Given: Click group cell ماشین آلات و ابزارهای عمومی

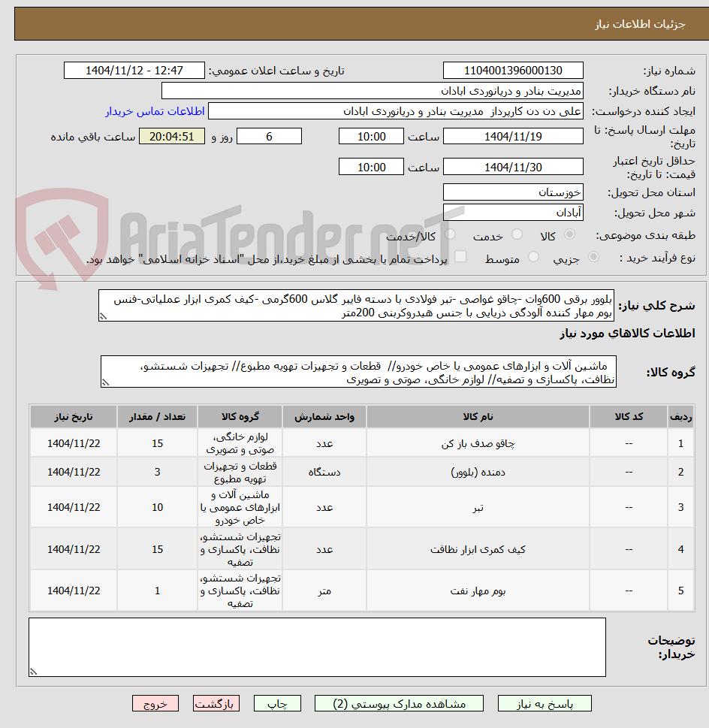Looking at the screenshot, I should click(240, 507).
